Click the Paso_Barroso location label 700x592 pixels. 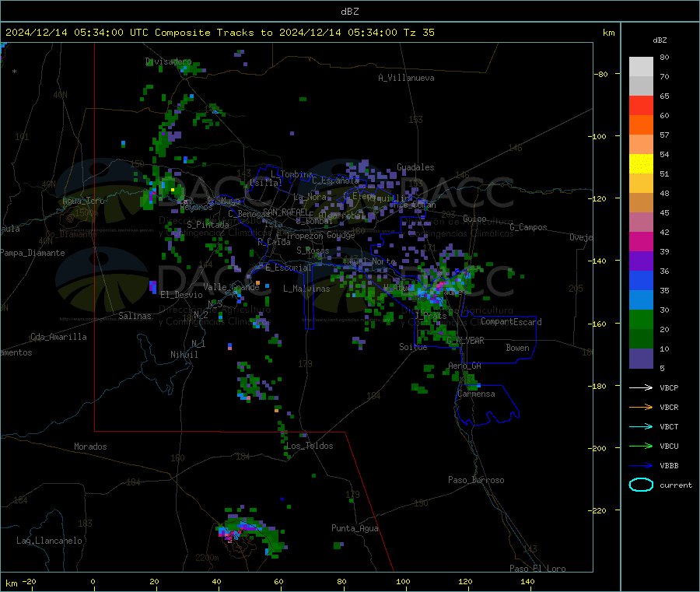click(x=476, y=480)
